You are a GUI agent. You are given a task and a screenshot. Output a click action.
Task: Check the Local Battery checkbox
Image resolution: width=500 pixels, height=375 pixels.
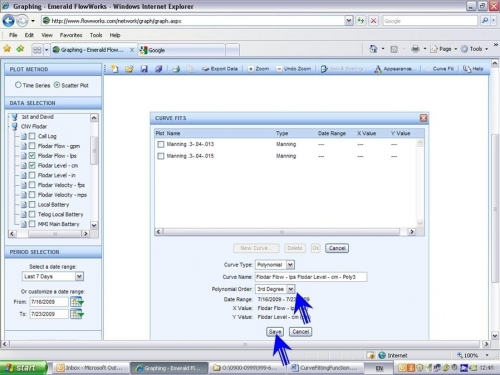(32, 204)
